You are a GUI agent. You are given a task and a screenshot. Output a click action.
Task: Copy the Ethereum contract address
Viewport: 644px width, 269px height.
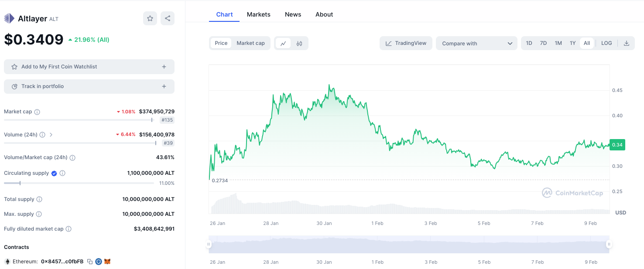tap(90, 262)
